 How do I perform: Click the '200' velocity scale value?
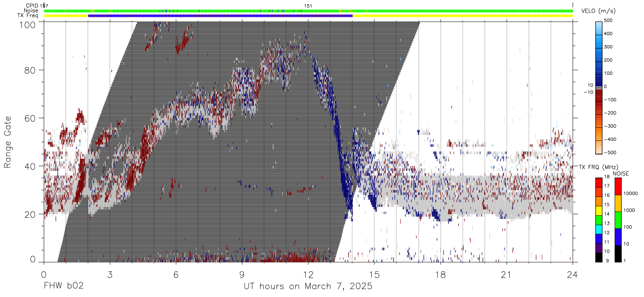[x=609, y=60]
